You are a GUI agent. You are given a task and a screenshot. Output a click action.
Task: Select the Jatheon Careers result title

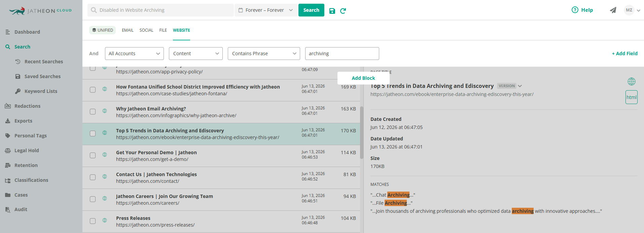point(165,196)
